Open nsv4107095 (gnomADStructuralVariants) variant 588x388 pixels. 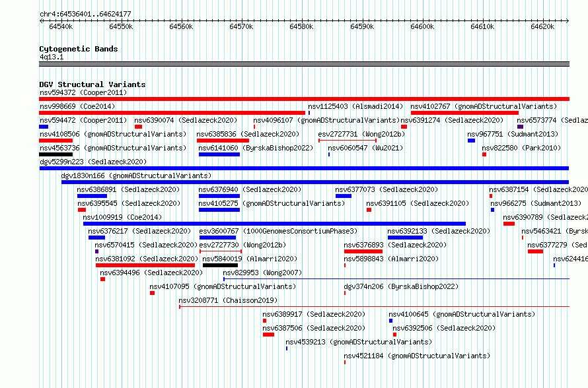click(223, 286)
